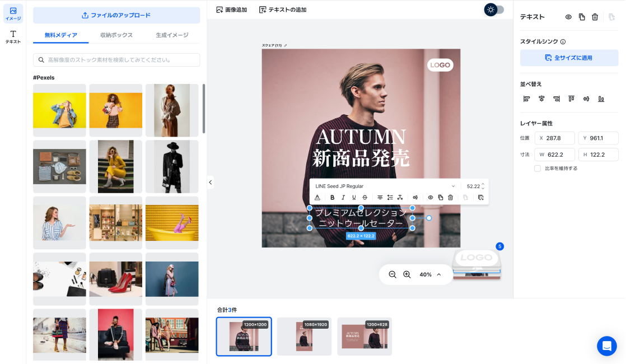Screen dimensions: 626x364
Task: Toggle bold formatting in floating toolbar
Action: click(x=332, y=198)
